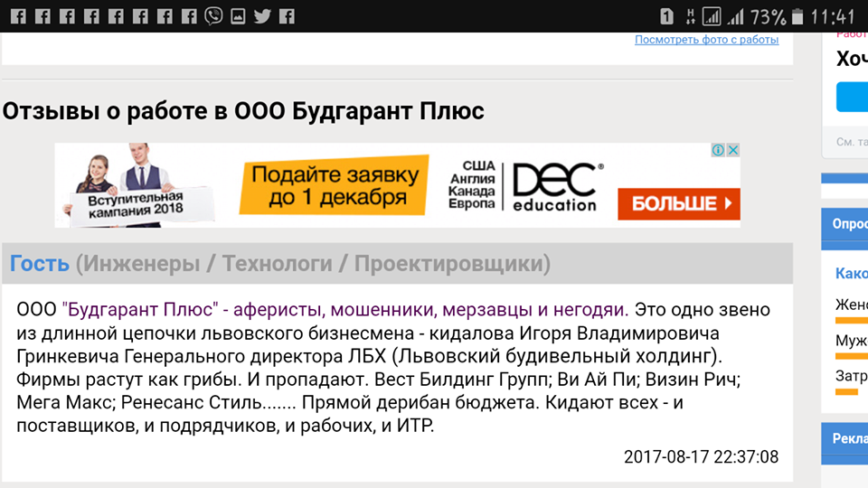Tap the Facebook icon immediately left of Viber

pyautogui.click(x=189, y=16)
